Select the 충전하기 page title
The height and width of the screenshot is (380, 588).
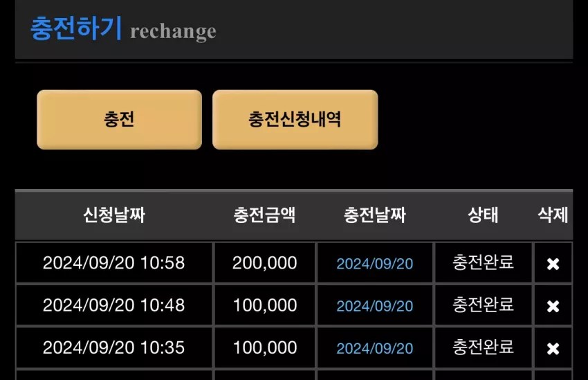[76, 28]
